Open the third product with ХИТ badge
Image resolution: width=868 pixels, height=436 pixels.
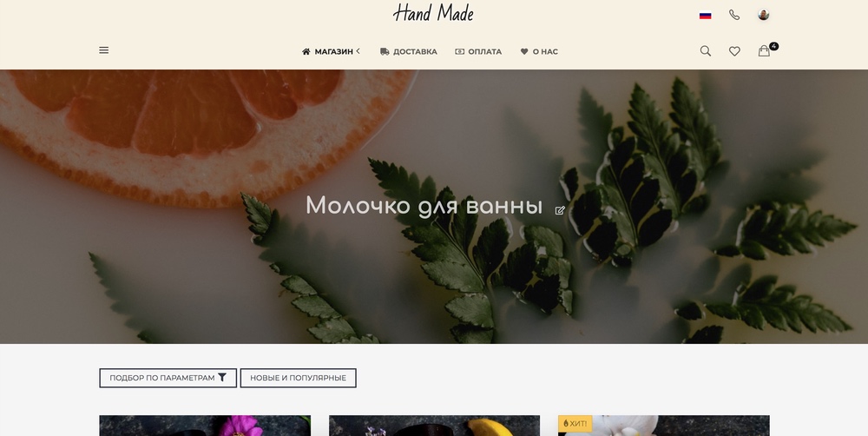click(664, 426)
